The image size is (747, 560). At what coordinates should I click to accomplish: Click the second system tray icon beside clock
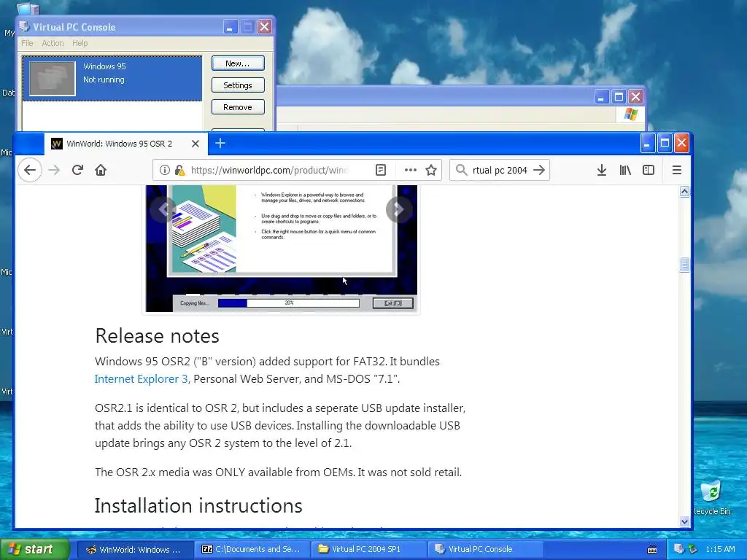click(692, 549)
